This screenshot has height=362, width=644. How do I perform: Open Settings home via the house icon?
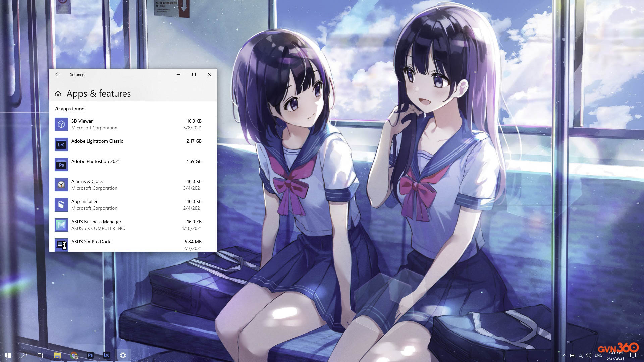coord(58,94)
